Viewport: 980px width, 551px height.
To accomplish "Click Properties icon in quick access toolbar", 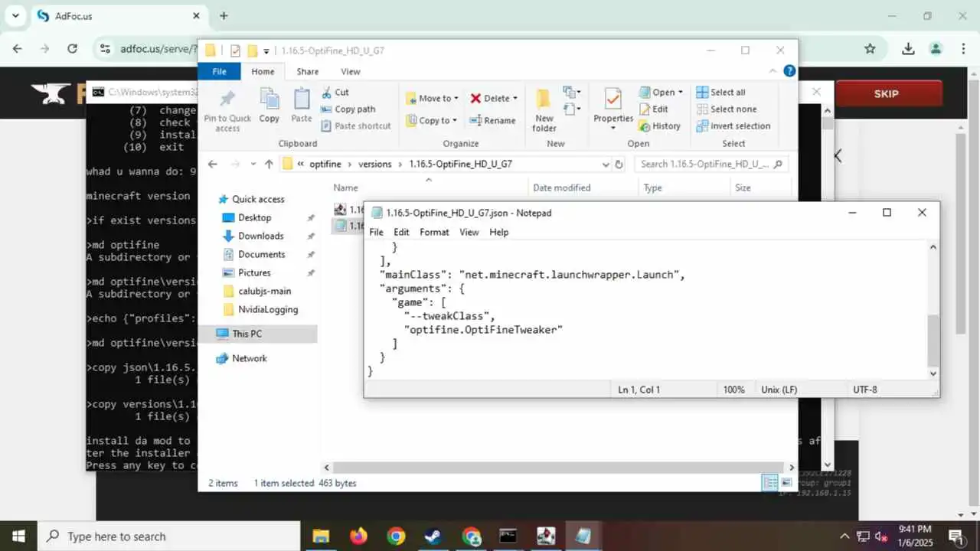I will (x=235, y=51).
